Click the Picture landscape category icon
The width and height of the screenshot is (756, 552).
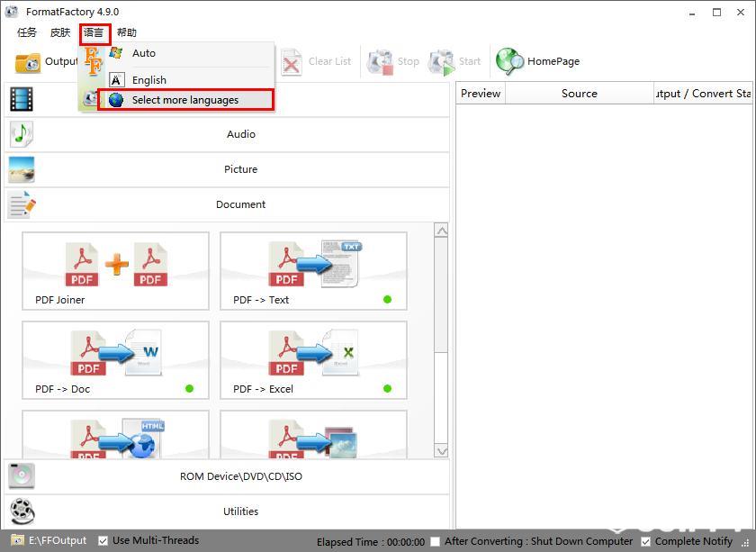(x=22, y=169)
